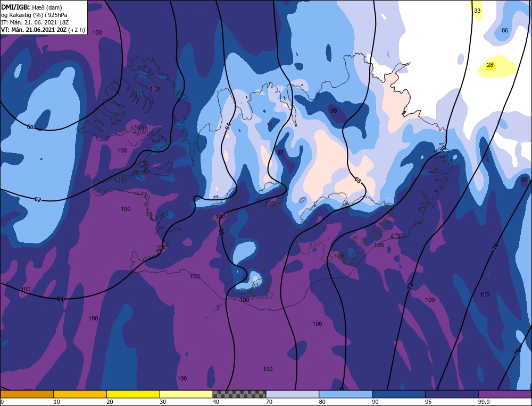Click the '98' humidity value label
Viewport: 532px width, 406px height.
coord(334,111)
